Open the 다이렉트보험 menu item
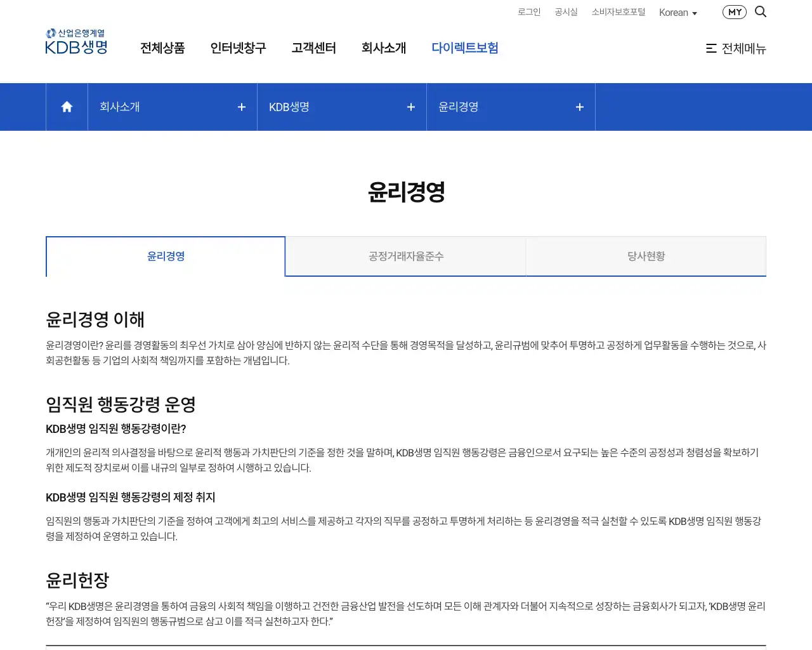This screenshot has height=650, width=812. [x=465, y=48]
